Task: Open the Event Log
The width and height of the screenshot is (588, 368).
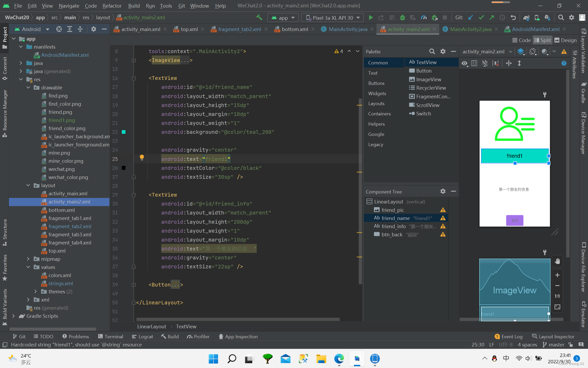Action: (508, 336)
